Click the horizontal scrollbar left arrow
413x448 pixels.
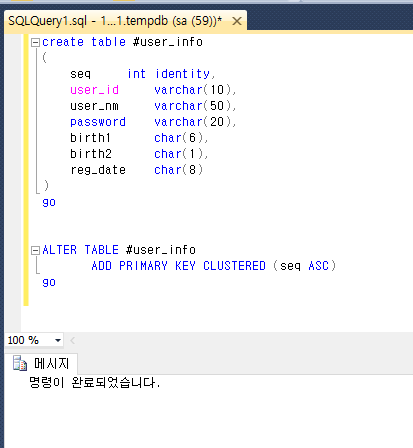pyautogui.click(x=72, y=340)
